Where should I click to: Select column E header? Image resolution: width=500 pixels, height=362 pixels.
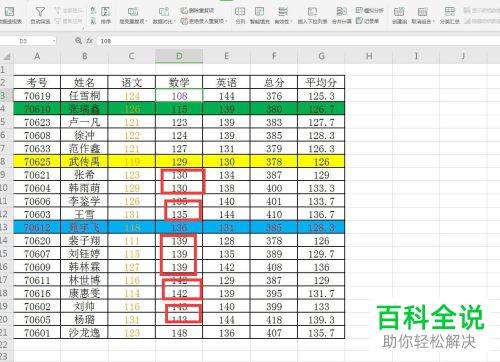(226, 56)
